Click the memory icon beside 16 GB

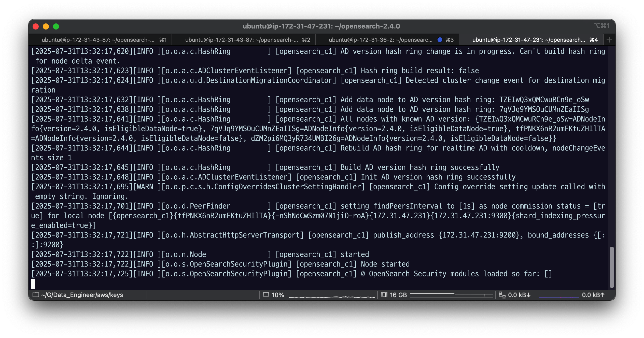coord(384,295)
